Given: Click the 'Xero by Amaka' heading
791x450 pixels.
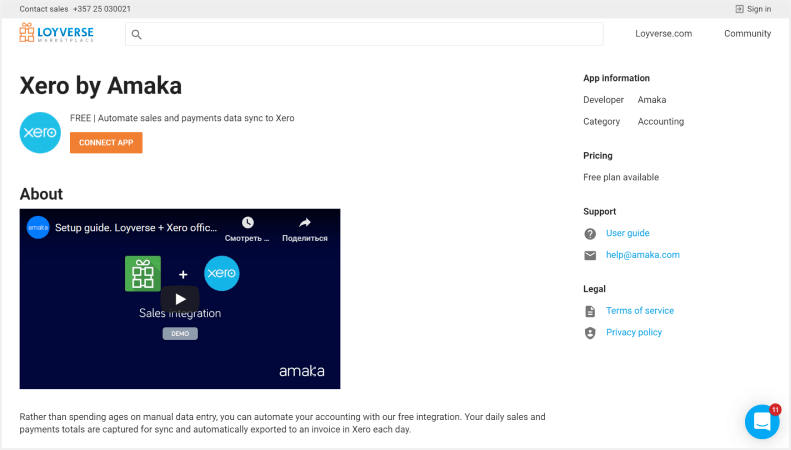Looking at the screenshot, I should [x=100, y=85].
